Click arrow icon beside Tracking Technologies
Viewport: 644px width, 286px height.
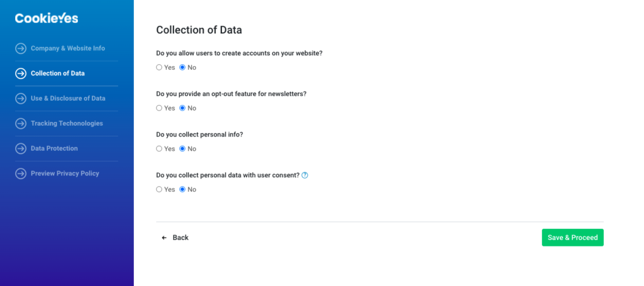click(21, 124)
